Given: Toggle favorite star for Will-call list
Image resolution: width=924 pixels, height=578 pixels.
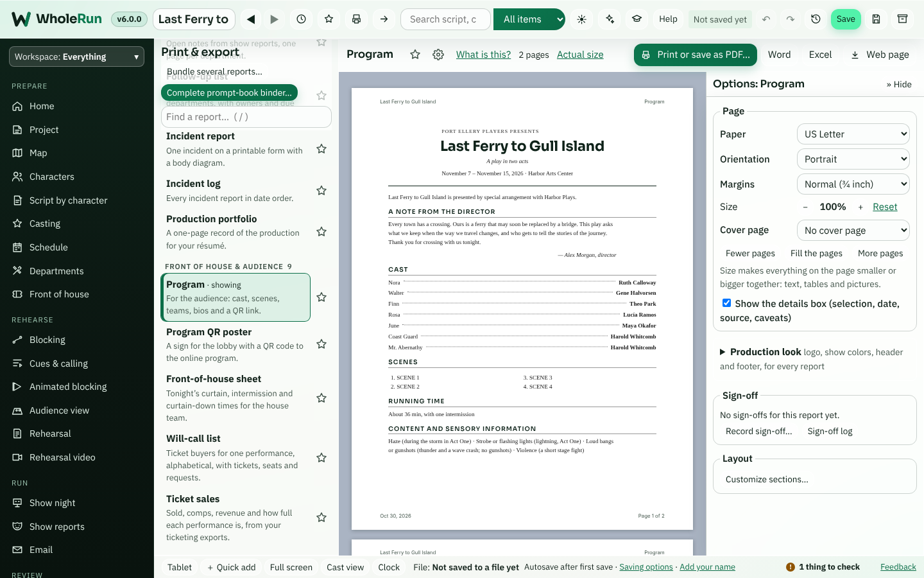Looking at the screenshot, I should click(321, 458).
